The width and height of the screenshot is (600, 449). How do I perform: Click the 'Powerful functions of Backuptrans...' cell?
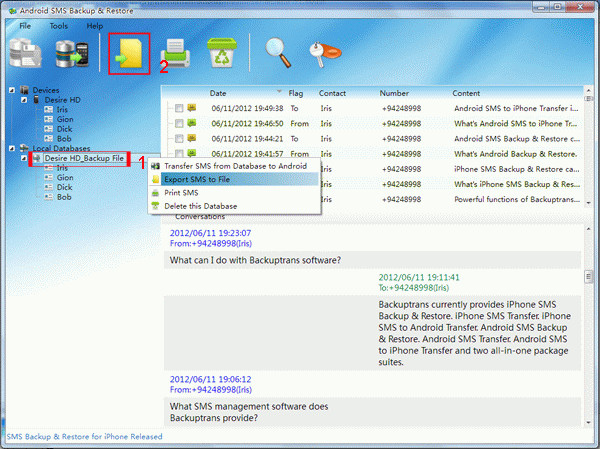(517, 199)
